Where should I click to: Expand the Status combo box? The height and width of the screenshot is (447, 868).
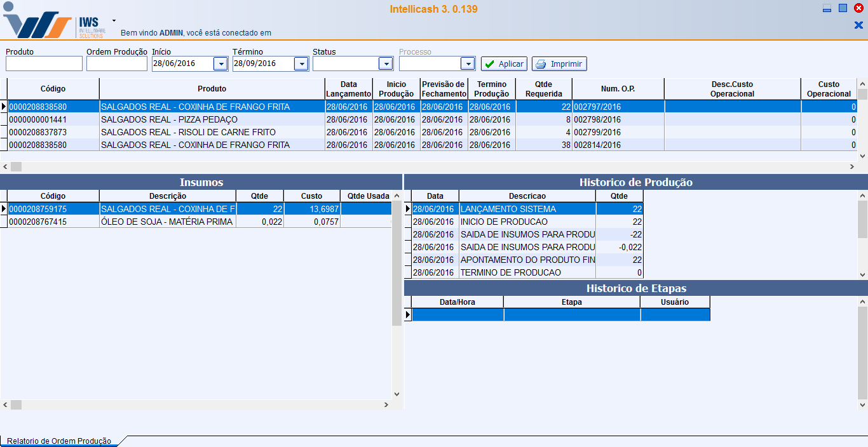385,63
